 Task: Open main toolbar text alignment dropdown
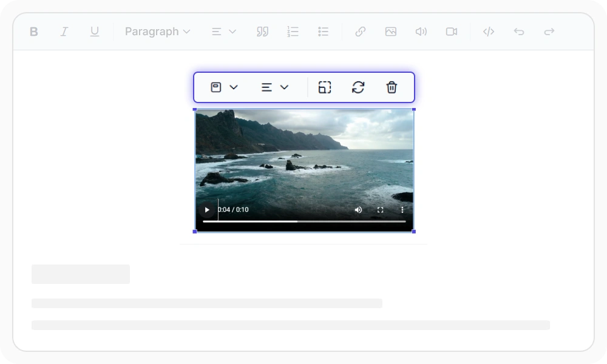click(x=224, y=32)
